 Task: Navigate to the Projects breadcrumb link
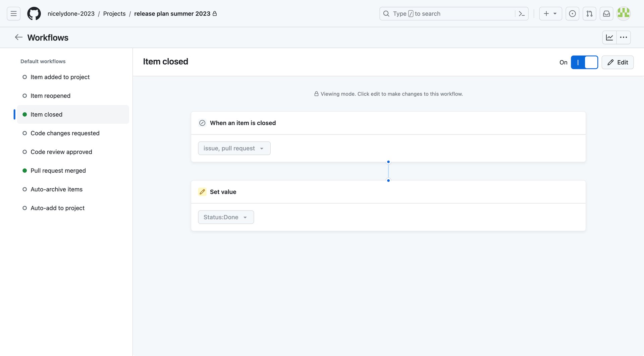(x=114, y=13)
